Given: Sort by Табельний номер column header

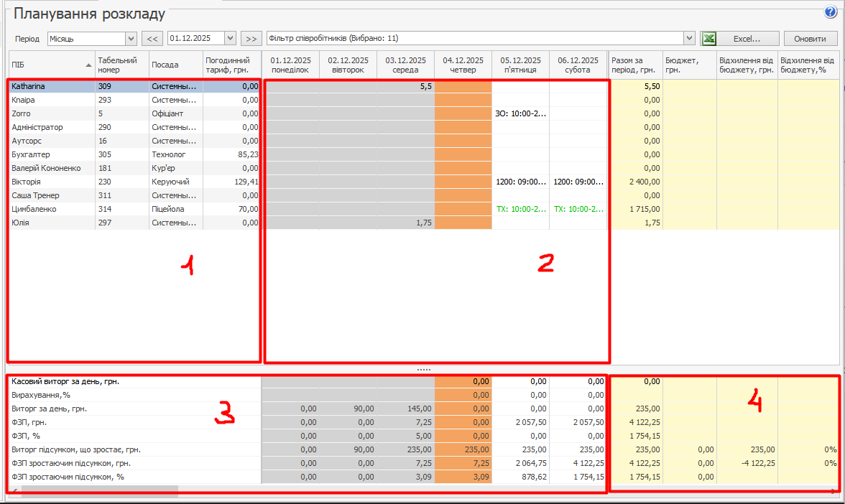Looking at the screenshot, I should (121, 65).
